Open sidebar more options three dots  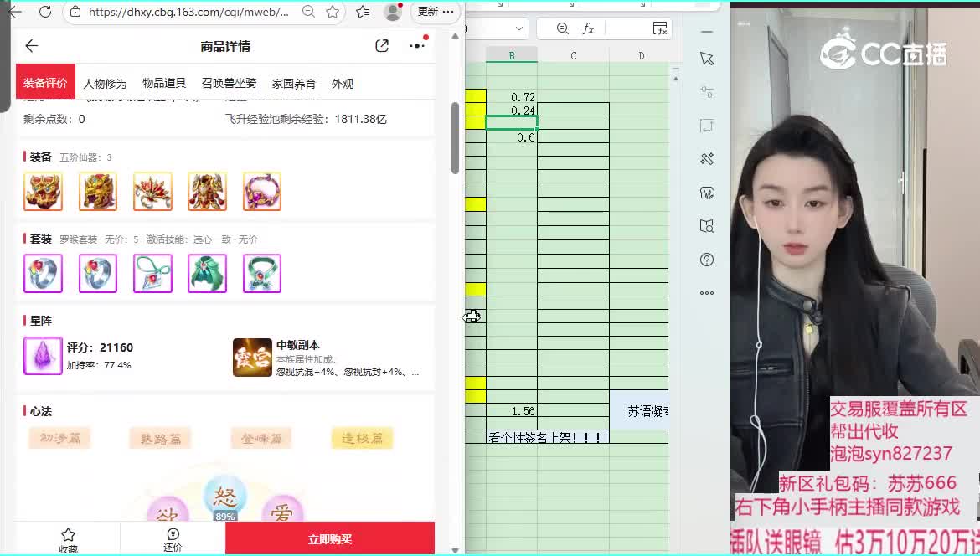click(x=707, y=292)
